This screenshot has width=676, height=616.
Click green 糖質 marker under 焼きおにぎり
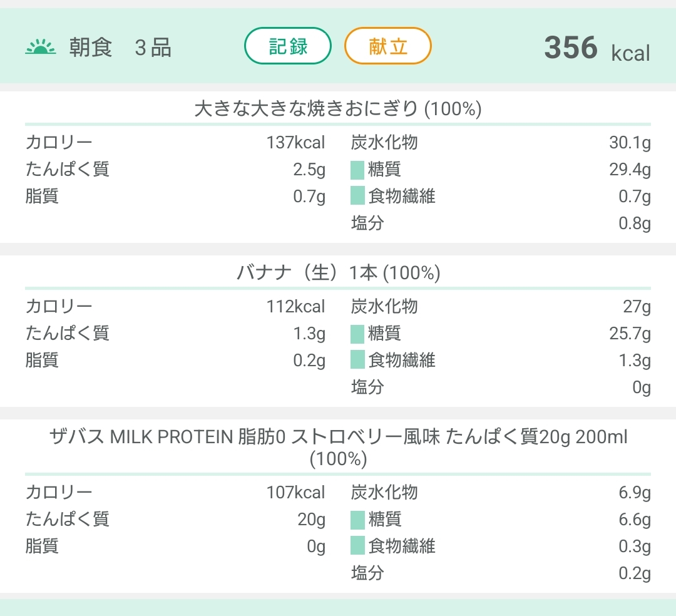point(357,170)
